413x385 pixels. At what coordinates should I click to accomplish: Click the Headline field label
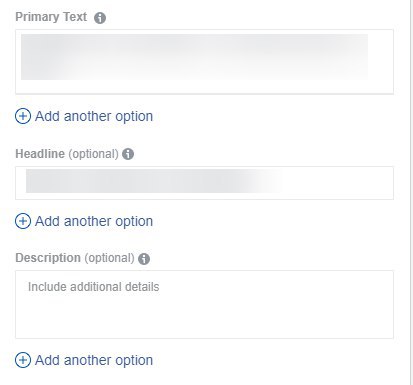pos(40,154)
